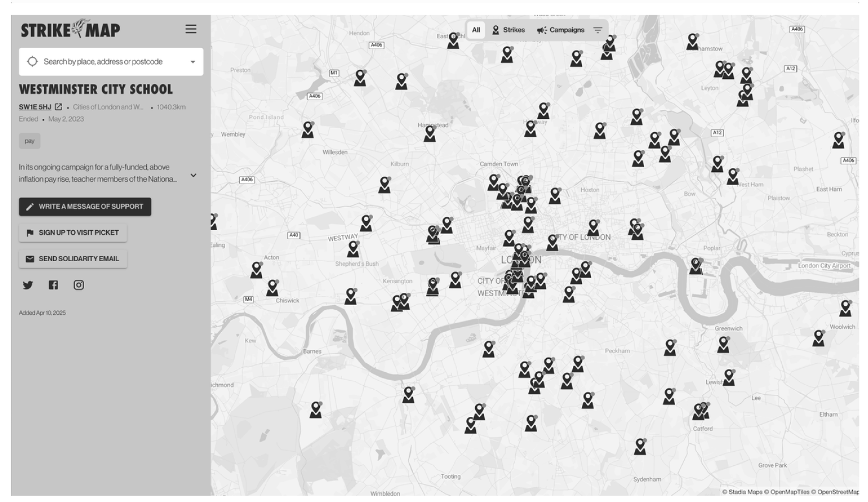Click Write a Message of Support
The image size is (868, 502).
[85, 206]
